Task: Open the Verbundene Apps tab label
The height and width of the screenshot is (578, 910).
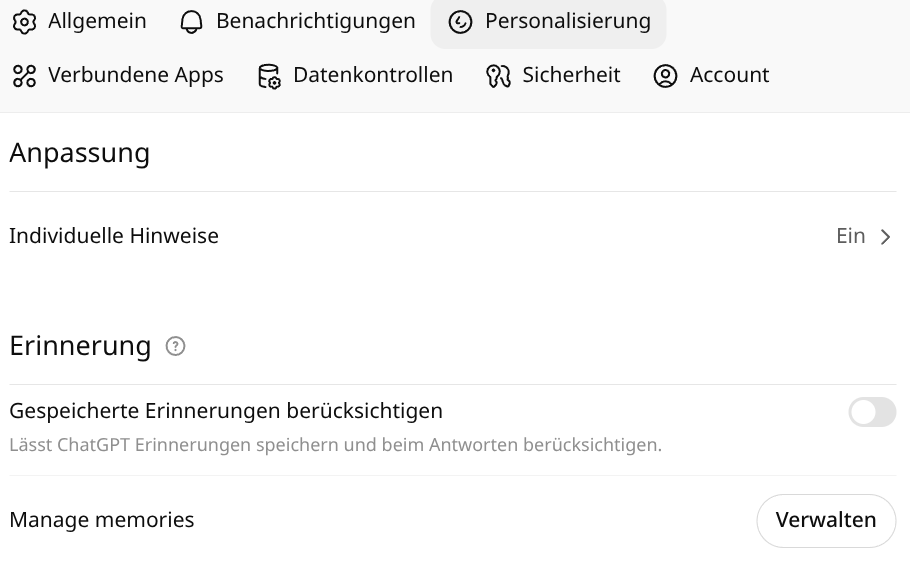Action: [x=135, y=76]
